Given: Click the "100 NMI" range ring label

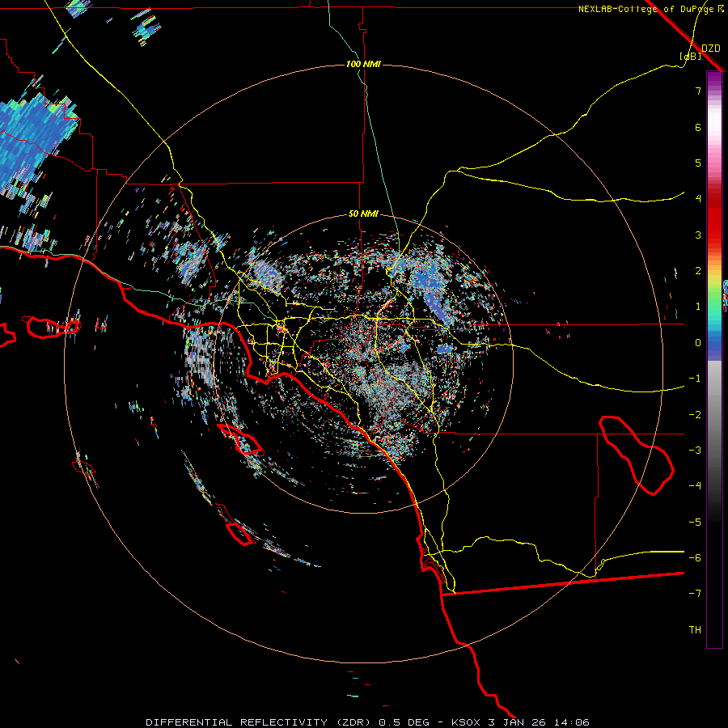Looking at the screenshot, I should tap(363, 64).
